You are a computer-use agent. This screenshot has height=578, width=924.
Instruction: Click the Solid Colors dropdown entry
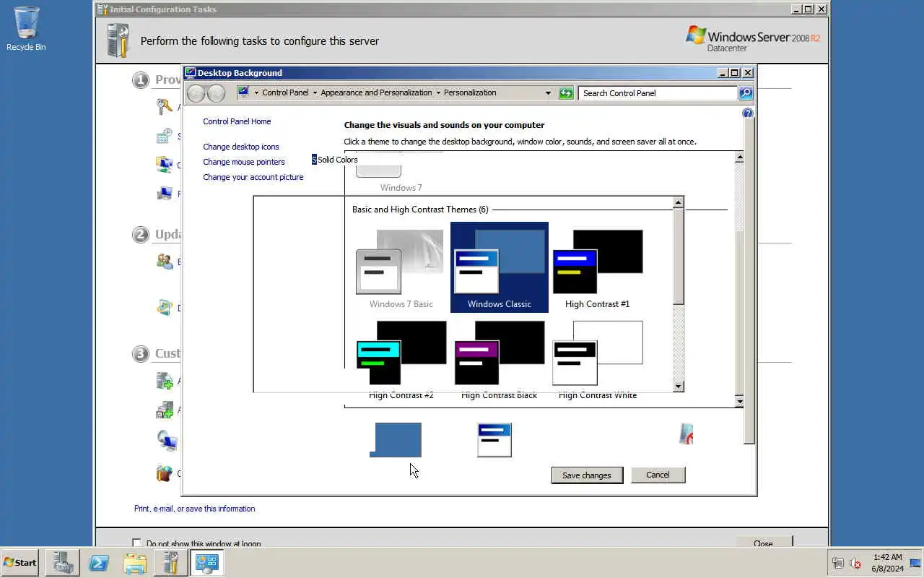pyautogui.click(x=335, y=160)
